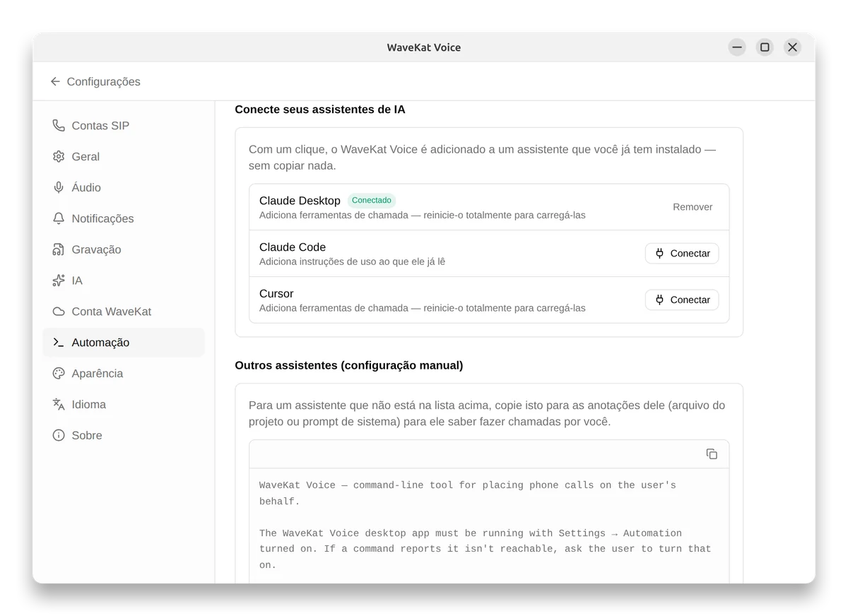The width and height of the screenshot is (848, 616).
Task: Click the palette icon for Aparência
Action: click(59, 374)
